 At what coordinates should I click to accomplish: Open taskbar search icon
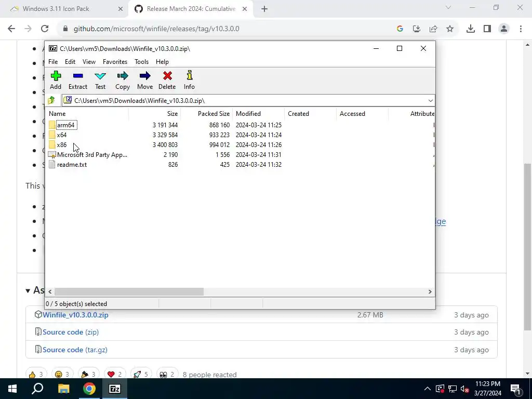[37, 389]
